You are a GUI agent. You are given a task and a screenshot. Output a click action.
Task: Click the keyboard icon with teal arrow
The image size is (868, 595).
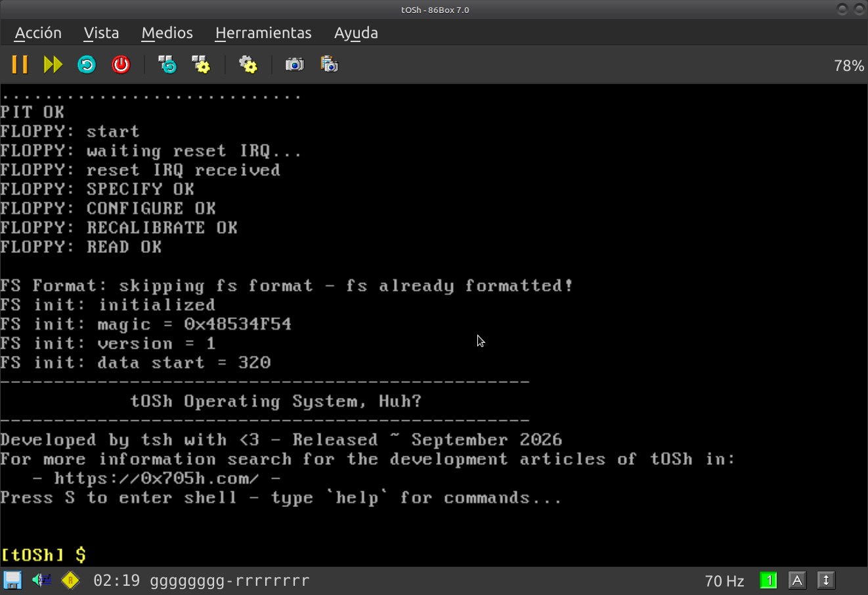[167, 64]
